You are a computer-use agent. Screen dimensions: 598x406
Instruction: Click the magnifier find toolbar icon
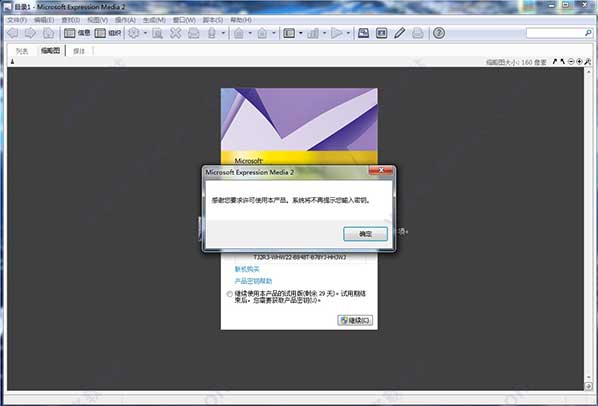tap(157, 33)
